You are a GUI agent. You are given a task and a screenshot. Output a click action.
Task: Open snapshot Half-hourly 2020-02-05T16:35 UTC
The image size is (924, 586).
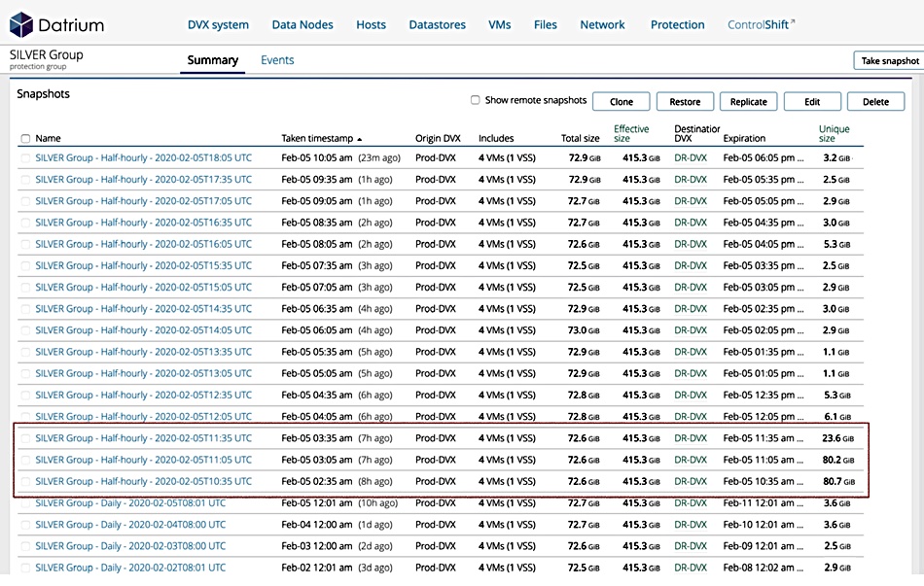143,223
